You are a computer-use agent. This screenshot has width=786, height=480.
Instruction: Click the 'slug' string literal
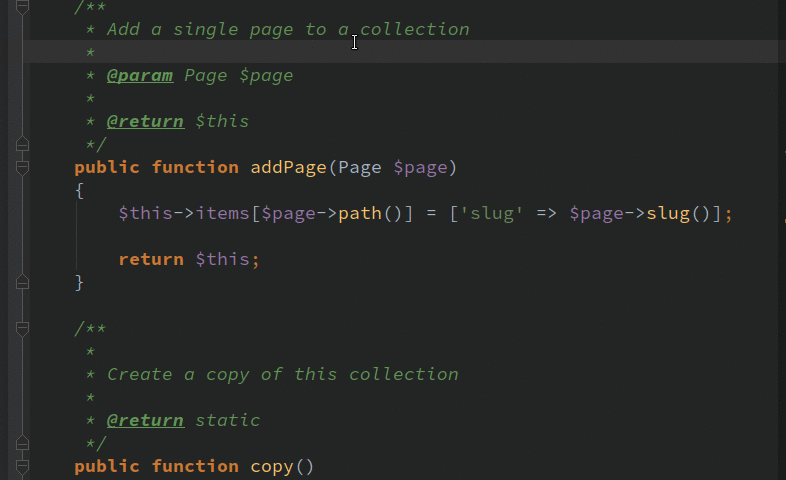point(491,213)
